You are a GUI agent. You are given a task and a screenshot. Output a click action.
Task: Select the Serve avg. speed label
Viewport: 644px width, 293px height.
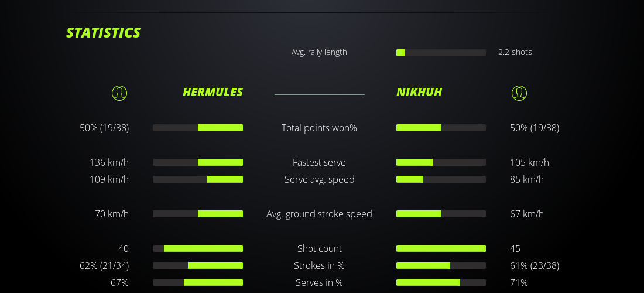click(319, 179)
